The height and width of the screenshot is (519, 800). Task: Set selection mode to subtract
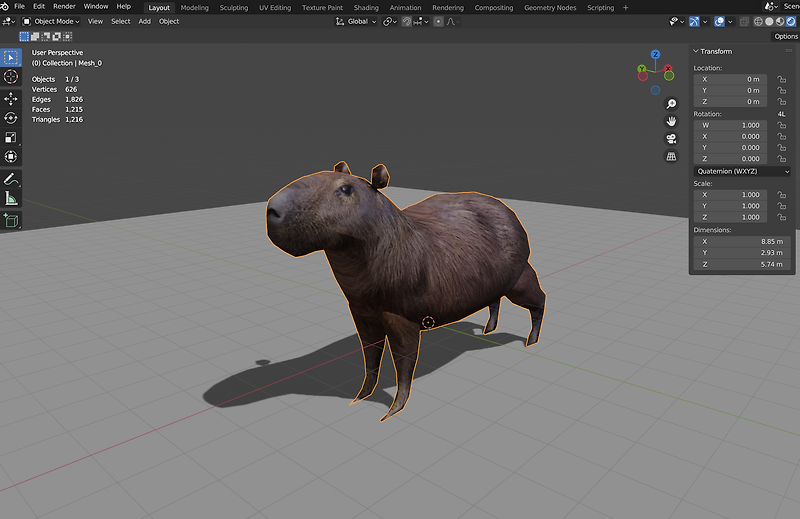click(45, 36)
